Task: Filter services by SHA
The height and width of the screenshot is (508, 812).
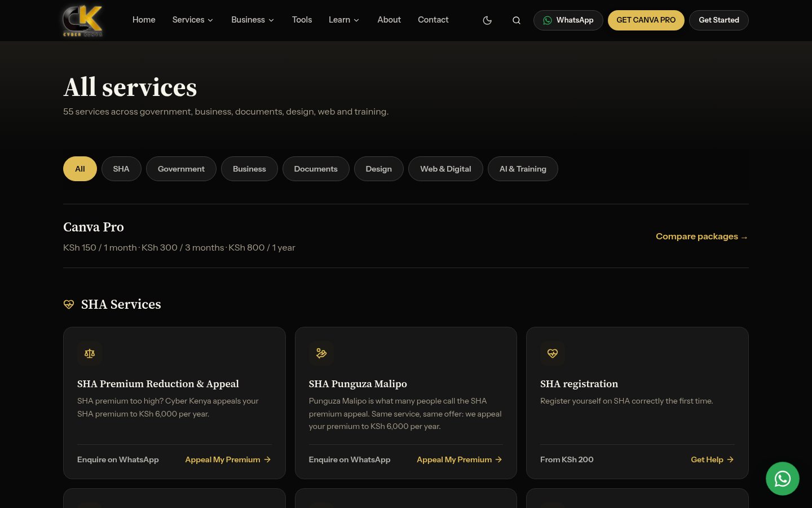Action: (x=121, y=169)
